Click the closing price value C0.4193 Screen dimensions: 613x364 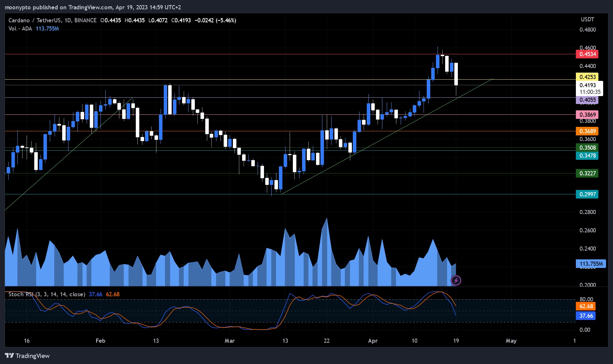click(181, 20)
